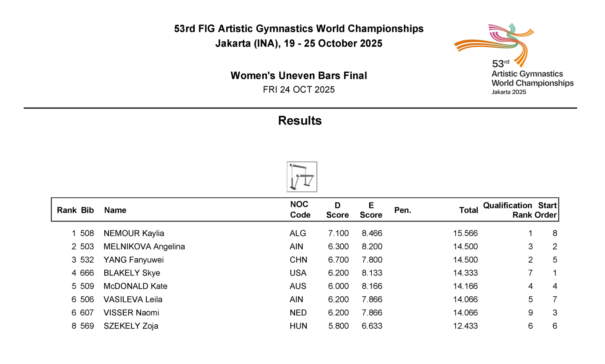Viewport: 605px width, 364px height.
Task: Click YANG Fanyuwei's CHN country code
Action: [298, 260]
